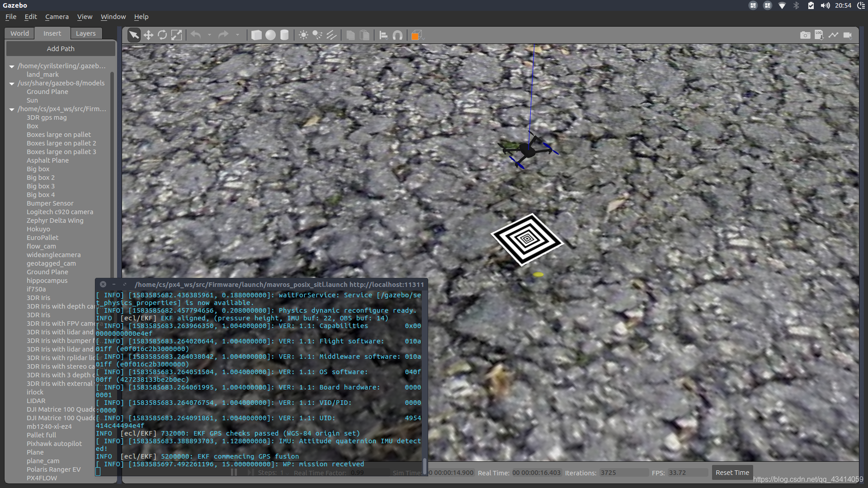Add a point light
Viewport: 868px width, 488px height.
coord(303,35)
